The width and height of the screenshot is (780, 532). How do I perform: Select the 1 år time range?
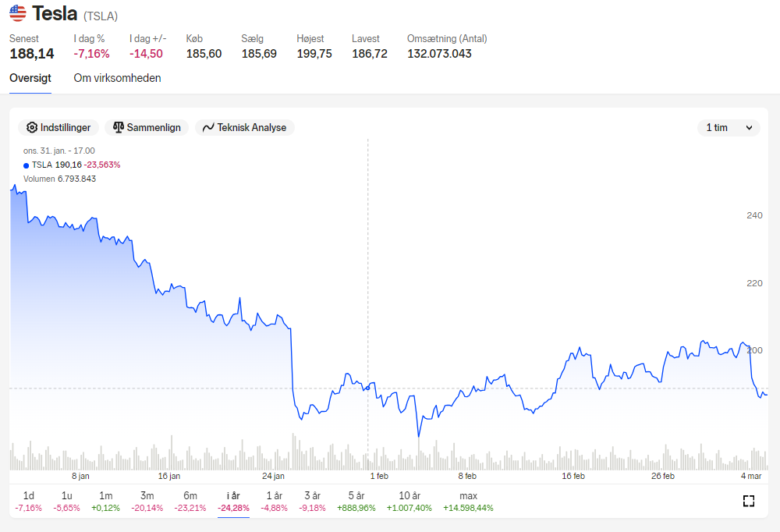pos(274,501)
